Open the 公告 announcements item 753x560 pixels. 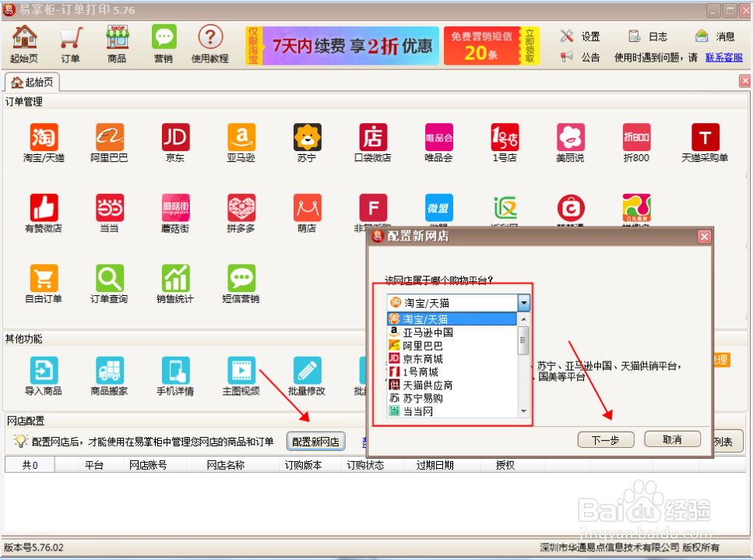coord(580,57)
